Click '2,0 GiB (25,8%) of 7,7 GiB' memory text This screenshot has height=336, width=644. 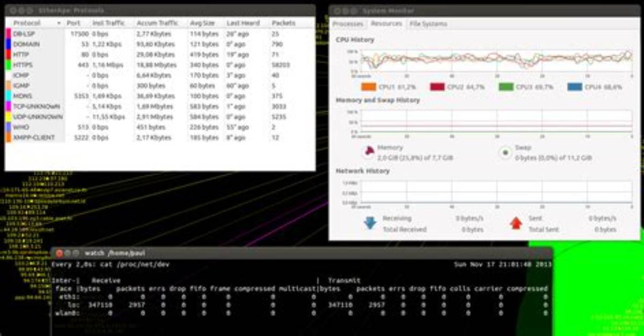(x=415, y=159)
